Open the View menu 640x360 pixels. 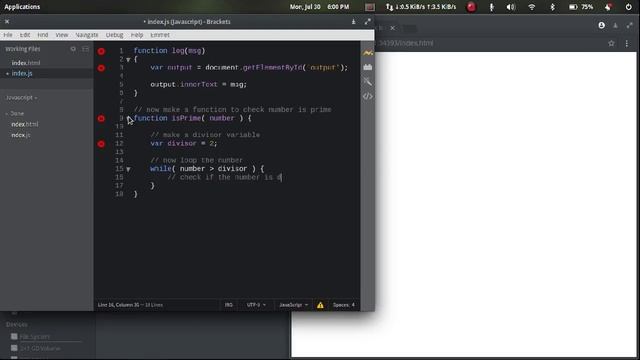pyautogui.click(x=62, y=35)
